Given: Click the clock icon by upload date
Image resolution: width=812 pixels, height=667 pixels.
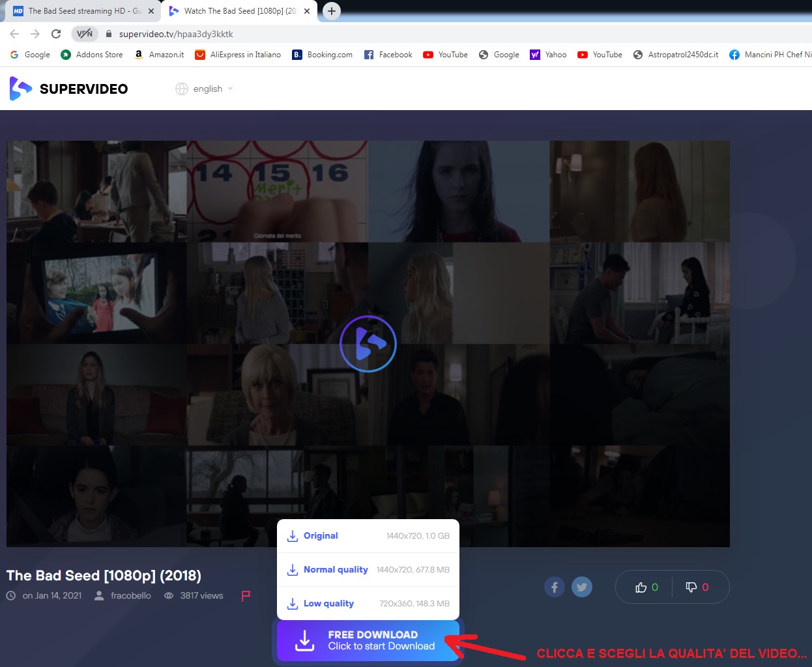Looking at the screenshot, I should (11, 595).
